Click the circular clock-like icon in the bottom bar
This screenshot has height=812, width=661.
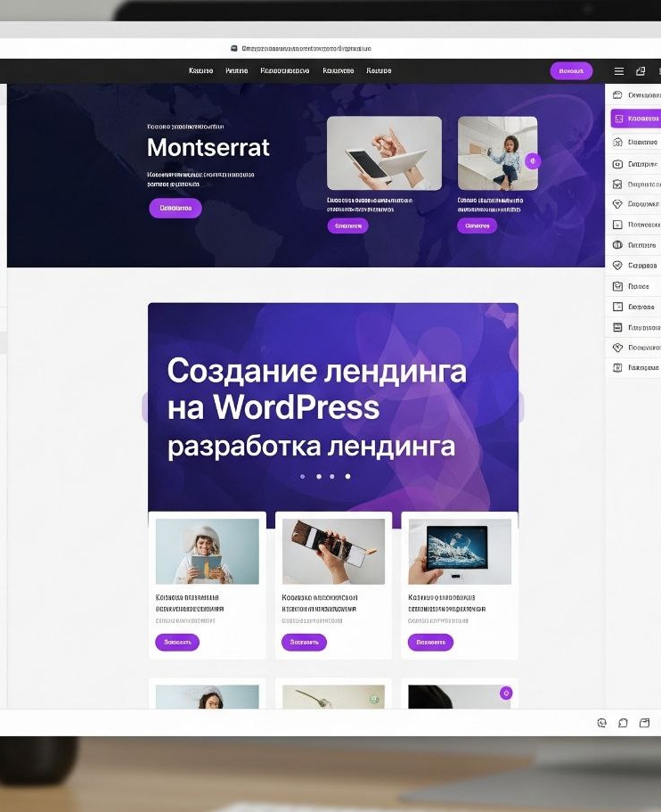click(601, 723)
